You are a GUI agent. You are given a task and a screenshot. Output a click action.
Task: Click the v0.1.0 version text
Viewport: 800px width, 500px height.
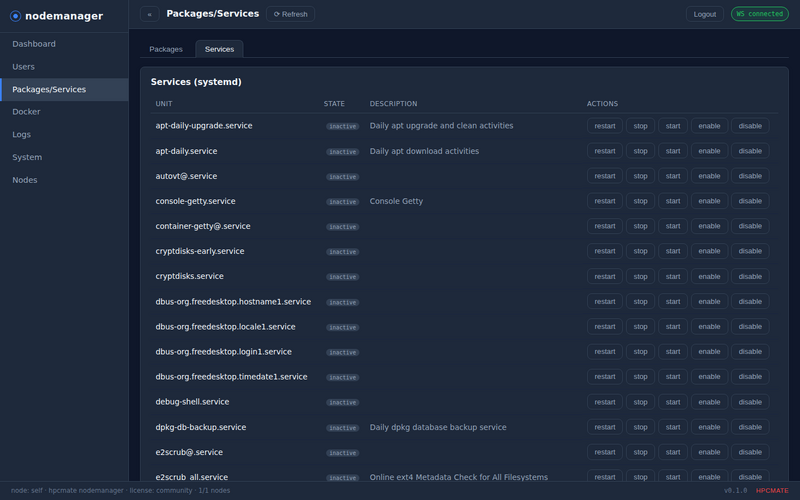[x=735, y=491]
